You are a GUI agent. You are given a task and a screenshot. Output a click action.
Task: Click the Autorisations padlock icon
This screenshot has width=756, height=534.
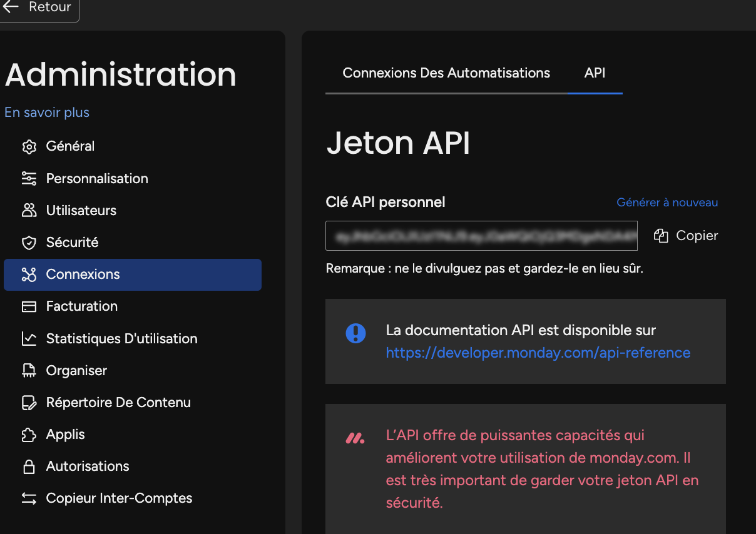(x=29, y=466)
